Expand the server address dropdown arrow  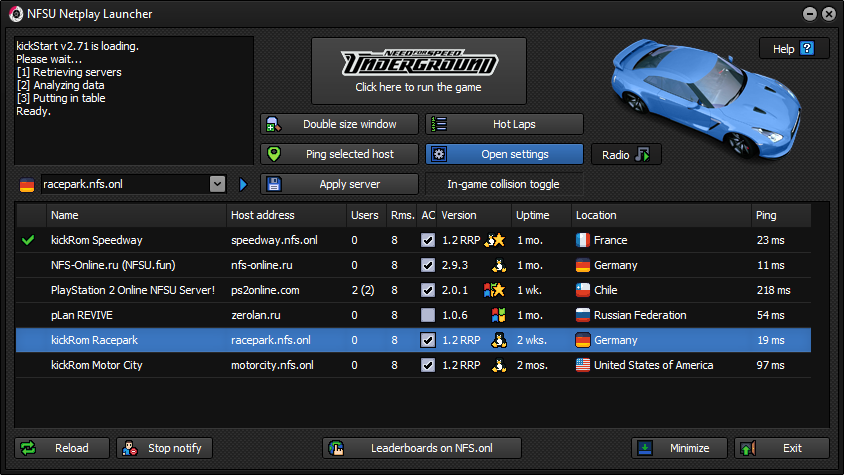(217, 184)
